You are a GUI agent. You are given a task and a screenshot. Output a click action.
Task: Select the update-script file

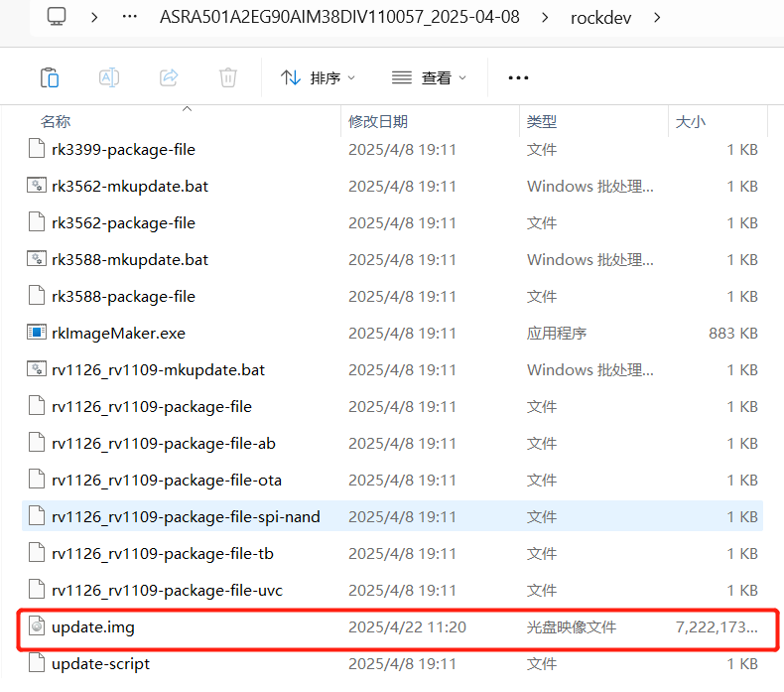[x=100, y=663]
